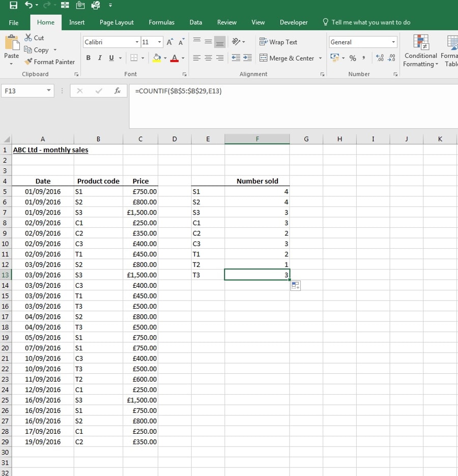The height and width of the screenshot is (476, 458).
Task: Click the Orientation text-angle icon
Action: pyautogui.click(x=236, y=42)
